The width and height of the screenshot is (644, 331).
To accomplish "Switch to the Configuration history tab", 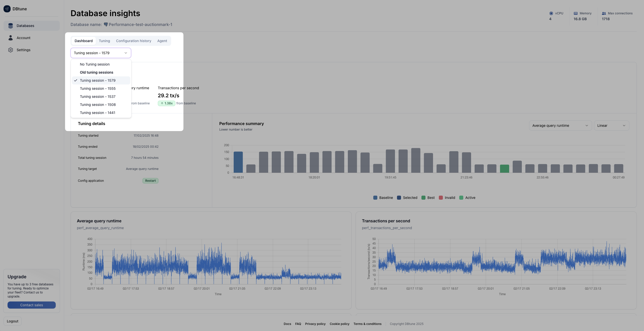I will click(x=133, y=41).
